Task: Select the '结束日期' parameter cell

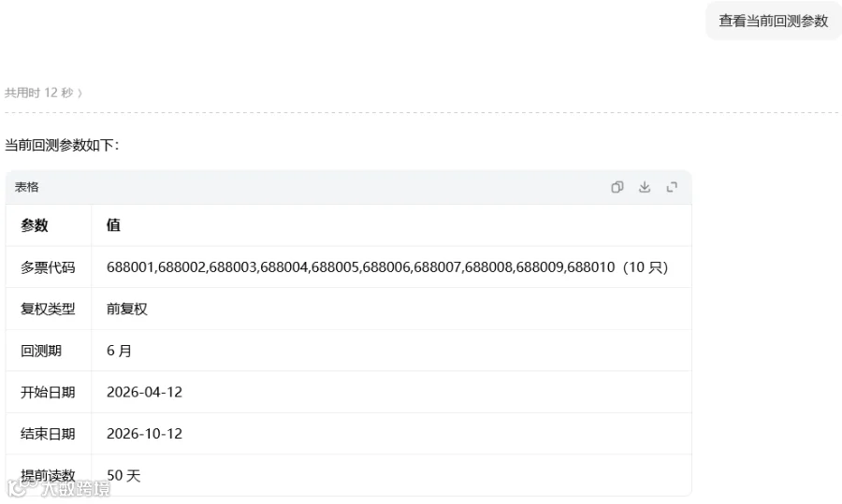Action: tap(48, 434)
